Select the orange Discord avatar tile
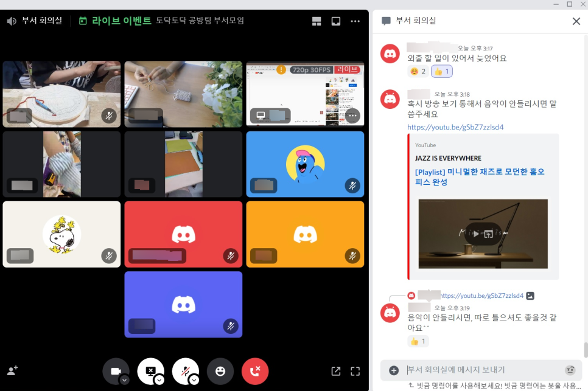This screenshot has width=588, height=391. pos(305,234)
